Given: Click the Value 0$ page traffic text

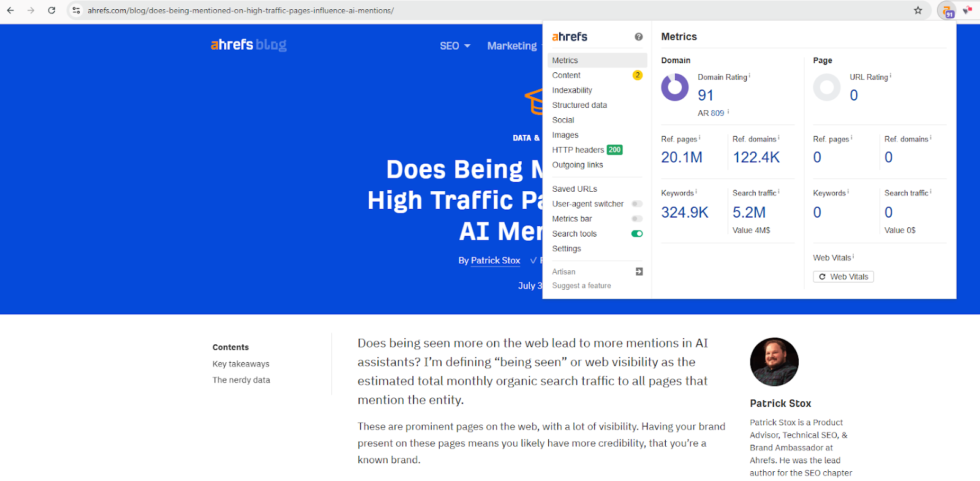Looking at the screenshot, I should tap(900, 230).
